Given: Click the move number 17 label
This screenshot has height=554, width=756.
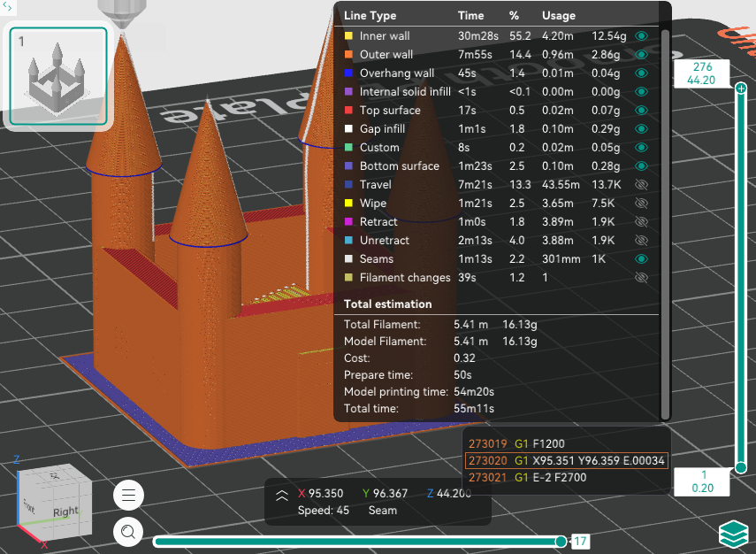Looking at the screenshot, I should 581,542.
